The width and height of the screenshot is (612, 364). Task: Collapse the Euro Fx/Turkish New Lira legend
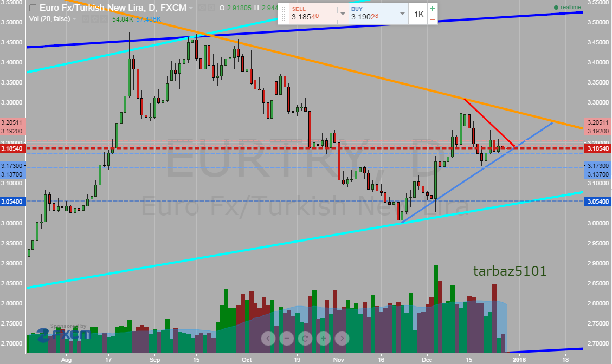(x=33, y=8)
